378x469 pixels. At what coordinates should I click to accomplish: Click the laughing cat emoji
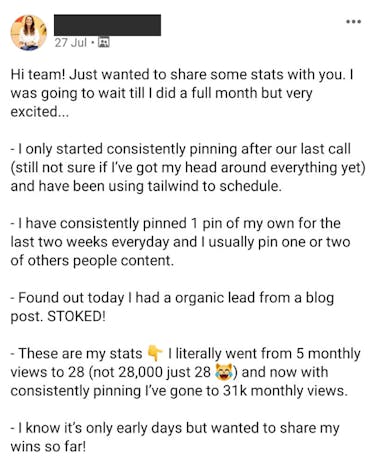click(x=223, y=373)
